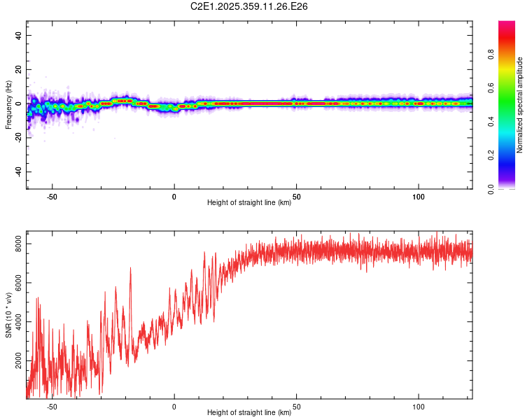This screenshot has width=525, height=420.
Task: Click the red top end of the colorbar
Action: point(507,28)
